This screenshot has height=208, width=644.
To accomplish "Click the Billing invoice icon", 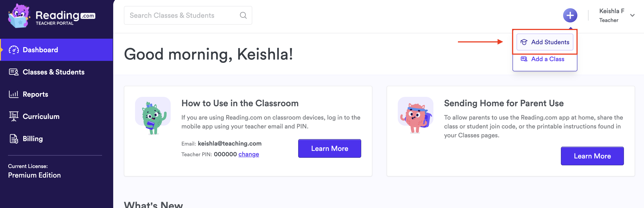I will pos(14,139).
